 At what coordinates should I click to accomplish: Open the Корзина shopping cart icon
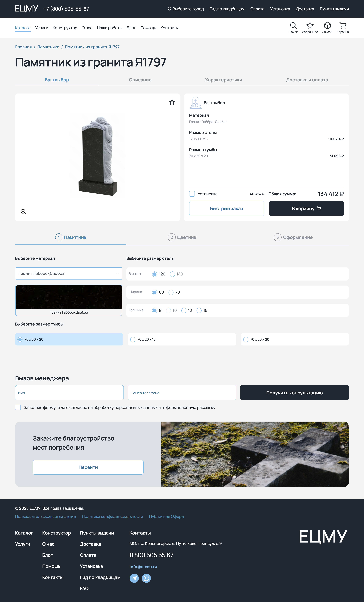point(343,26)
